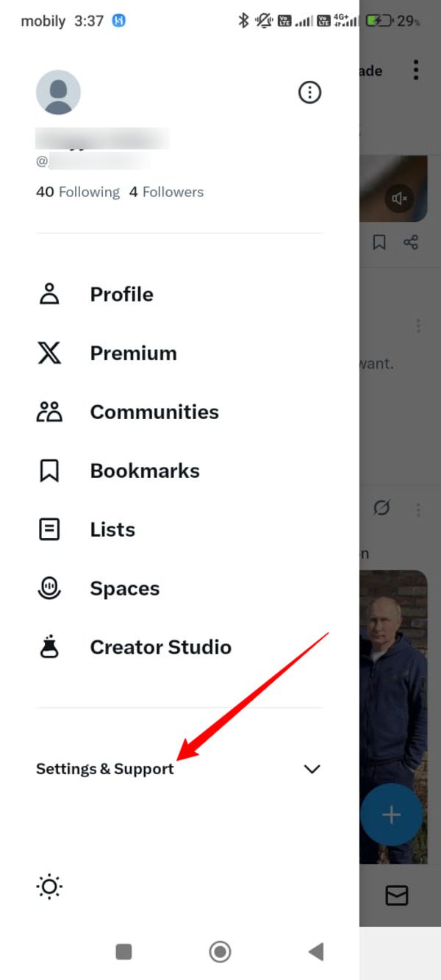Tap the X Premium logo icon
Viewport: 441px width, 980px height.
point(49,353)
